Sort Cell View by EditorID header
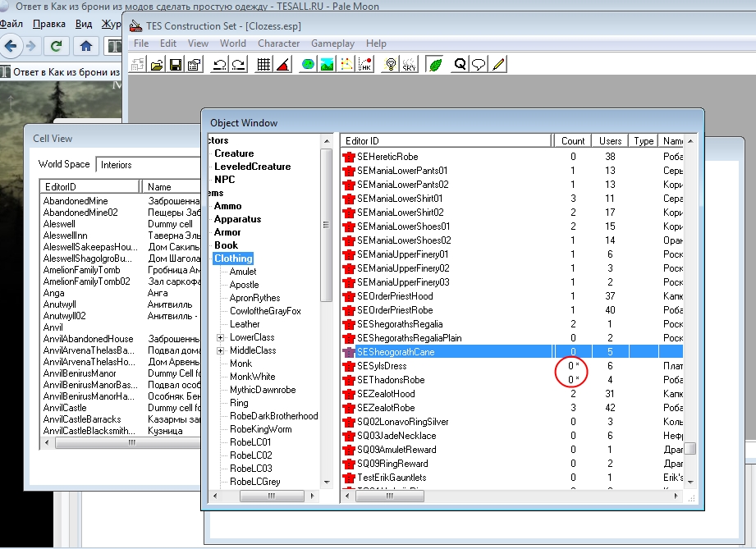Viewport: 756px width, 549px height. pyautogui.click(x=90, y=186)
